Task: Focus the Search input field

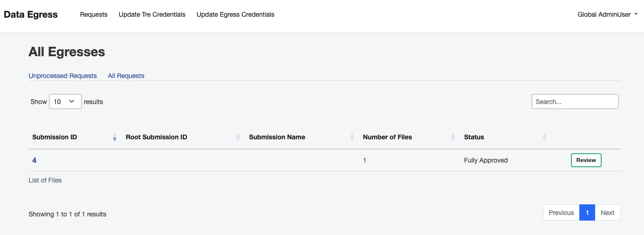Action: point(575,102)
